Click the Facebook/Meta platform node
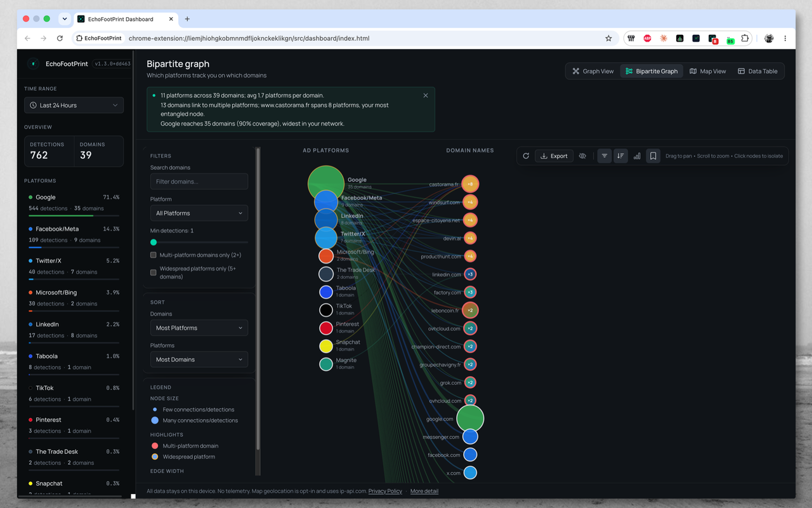 tap(326, 201)
